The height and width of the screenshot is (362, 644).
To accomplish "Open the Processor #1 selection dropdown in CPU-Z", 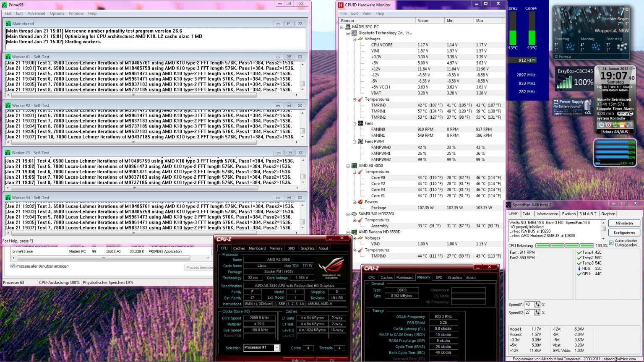I will pos(276,348).
